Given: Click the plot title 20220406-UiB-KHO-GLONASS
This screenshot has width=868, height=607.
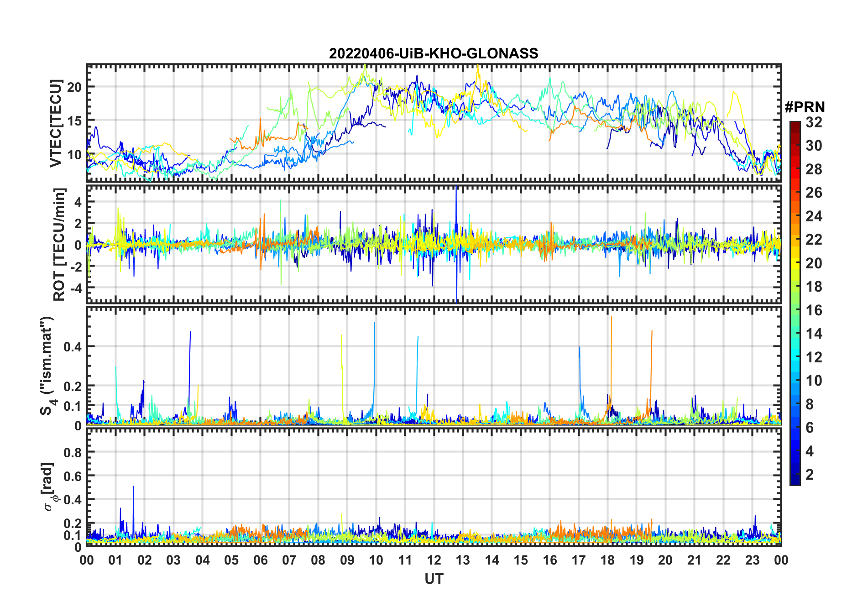Looking at the screenshot, I should tap(434, 53).
